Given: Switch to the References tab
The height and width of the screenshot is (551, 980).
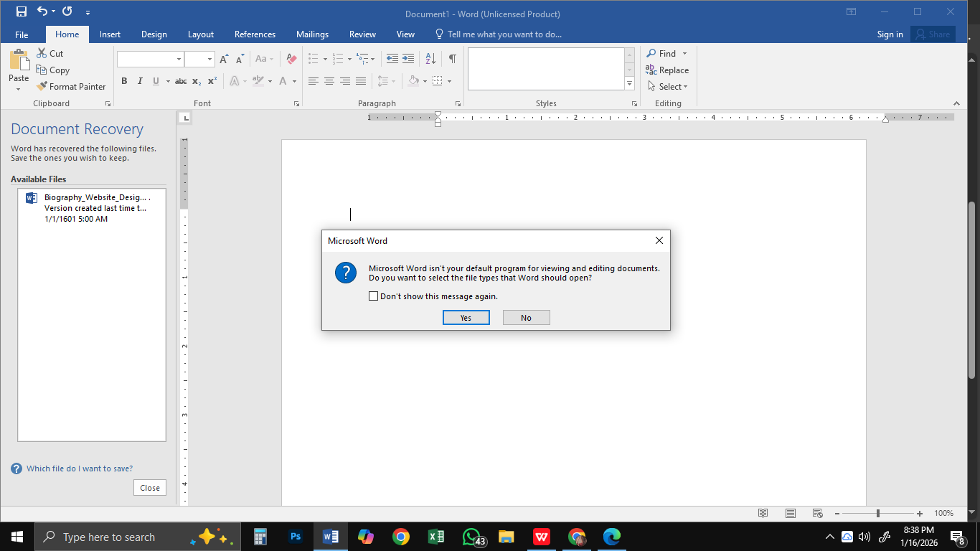Looking at the screenshot, I should 255,34.
